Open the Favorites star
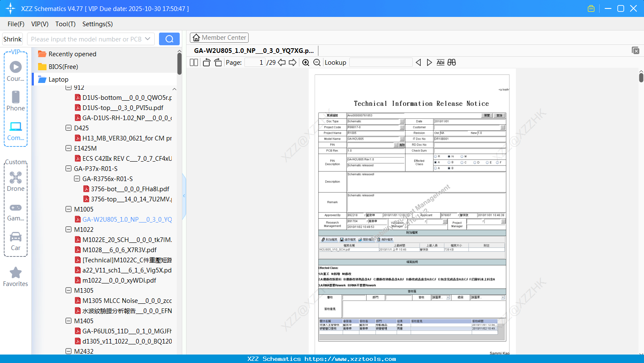The image size is (644, 363). point(16,277)
